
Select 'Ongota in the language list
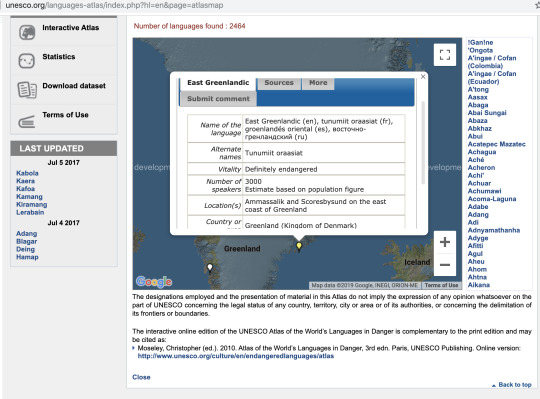tap(480, 50)
